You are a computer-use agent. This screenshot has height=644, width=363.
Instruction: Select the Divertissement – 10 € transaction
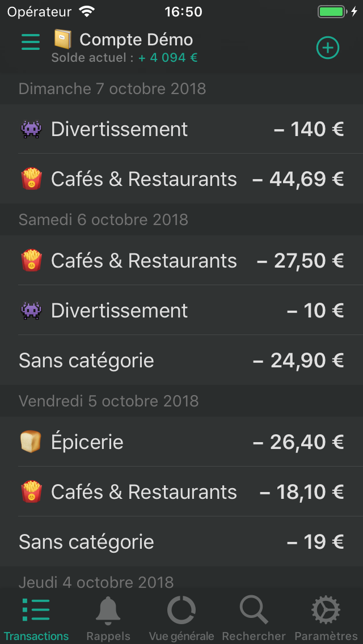tap(181, 311)
